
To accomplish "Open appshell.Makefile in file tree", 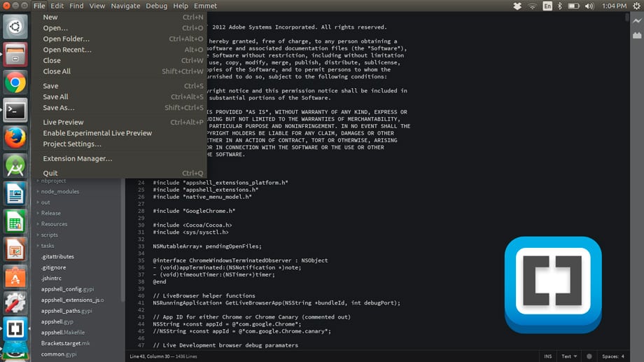I will click(x=63, y=333).
